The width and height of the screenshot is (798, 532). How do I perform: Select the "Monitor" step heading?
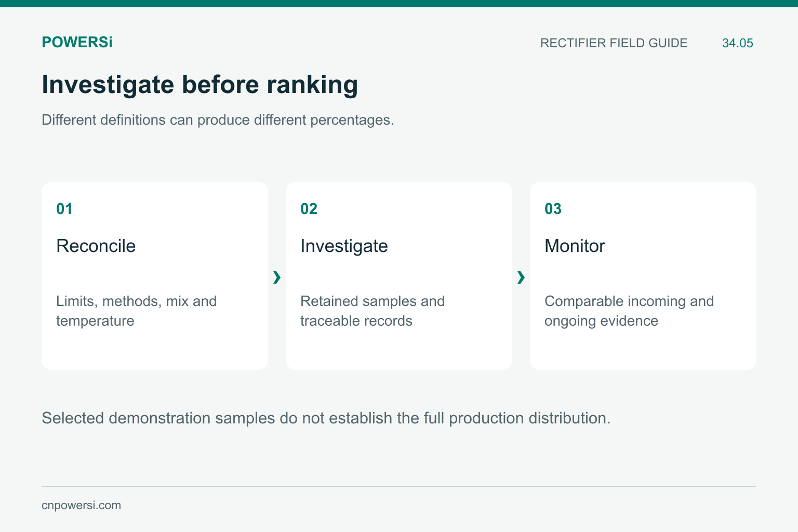pyautogui.click(x=575, y=246)
